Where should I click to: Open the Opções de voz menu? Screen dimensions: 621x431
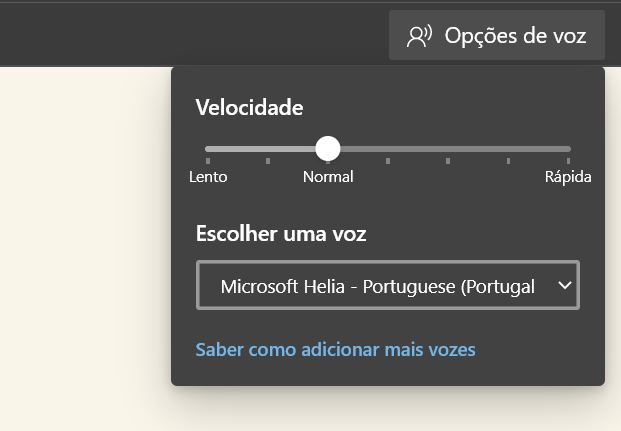click(x=497, y=35)
